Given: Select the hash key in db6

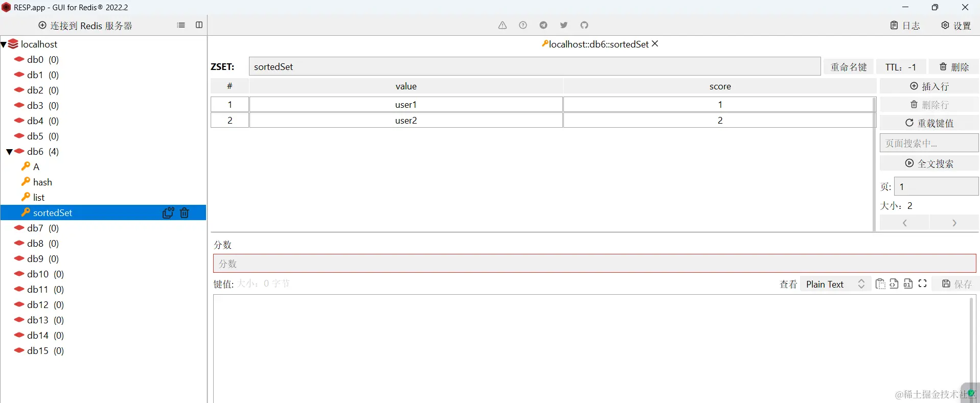Looking at the screenshot, I should [x=42, y=182].
